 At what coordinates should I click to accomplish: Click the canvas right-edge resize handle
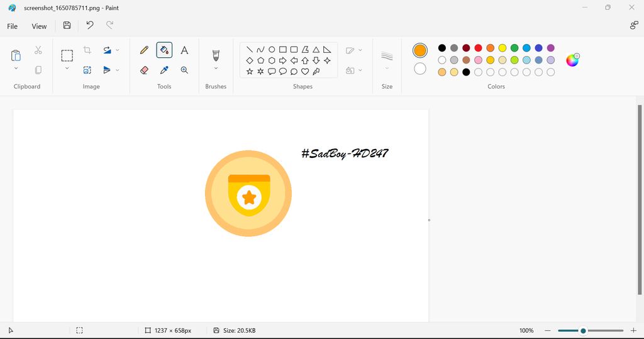(x=429, y=220)
